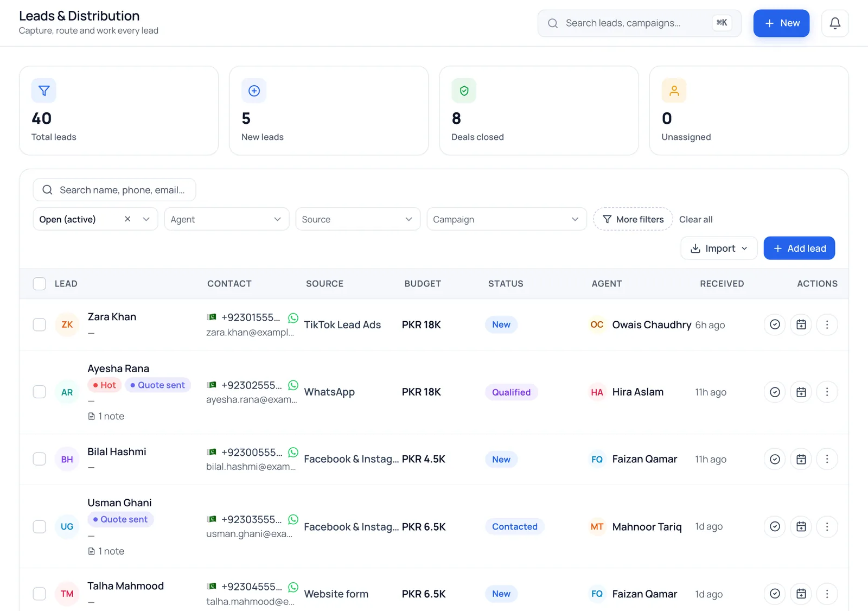Mark Ayesha Rana lead as done
Screen dimensions: 868x611
pos(775,392)
